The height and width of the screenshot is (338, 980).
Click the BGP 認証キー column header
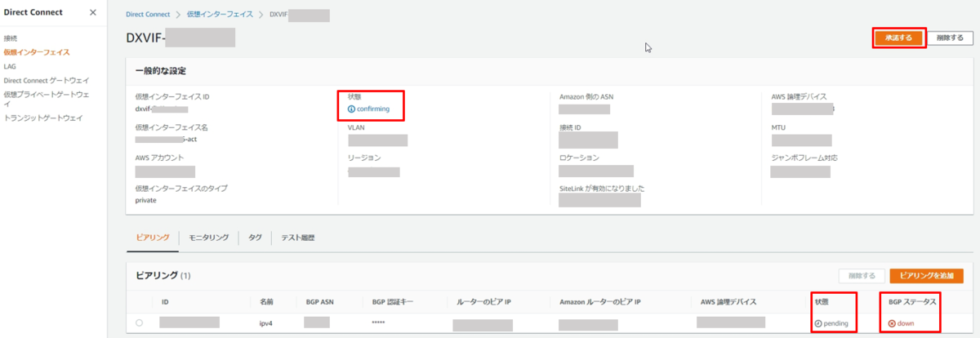coord(392,302)
